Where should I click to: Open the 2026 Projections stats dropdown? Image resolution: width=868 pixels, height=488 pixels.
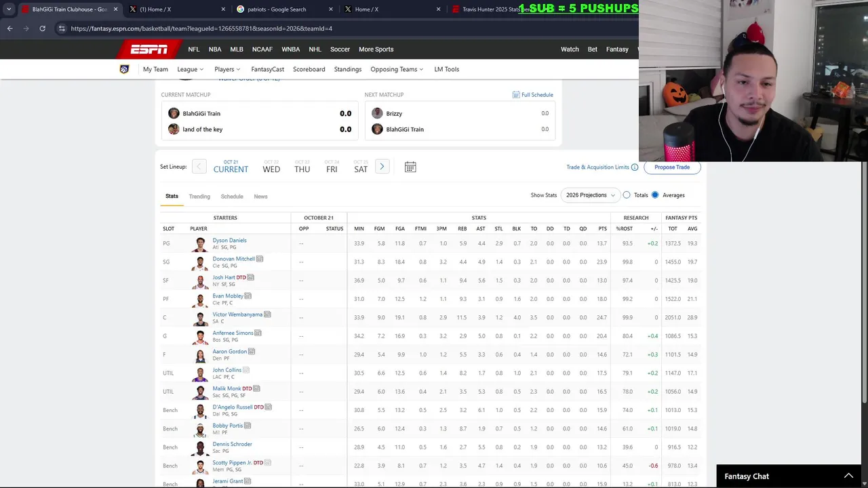click(591, 195)
